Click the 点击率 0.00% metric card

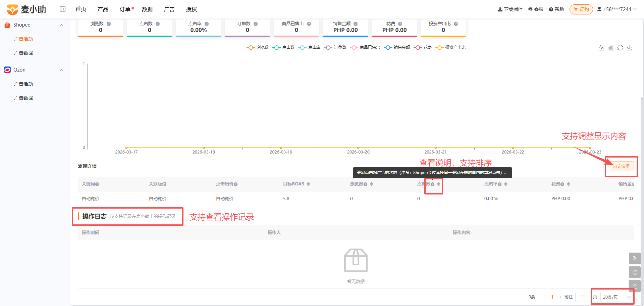pos(199,28)
